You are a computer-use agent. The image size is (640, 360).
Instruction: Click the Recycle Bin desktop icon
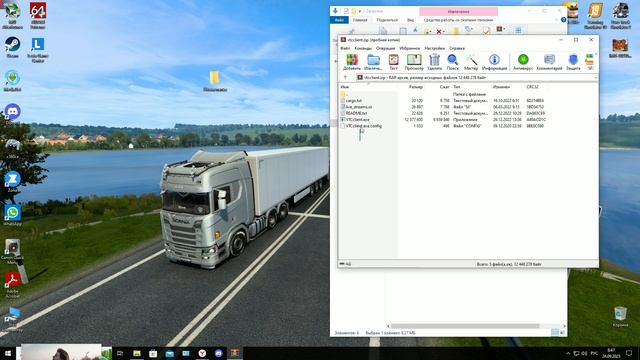620,317
